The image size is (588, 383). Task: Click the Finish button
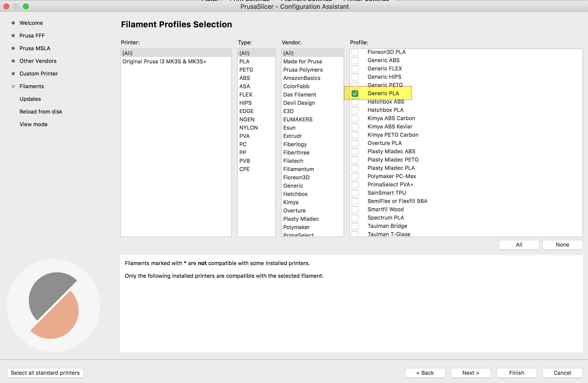(x=516, y=373)
